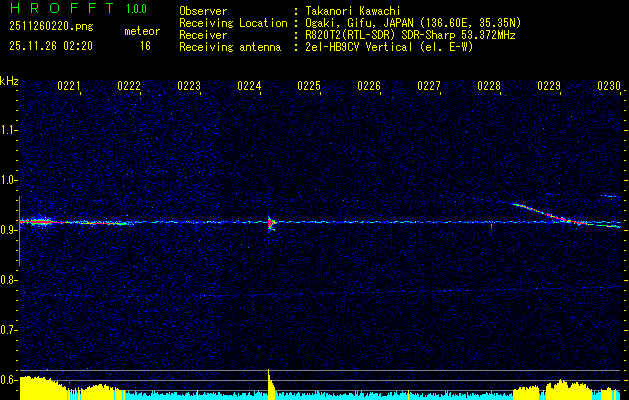Click time marker 0230
This screenshot has height=400, width=629.
(x=609, y=86)
